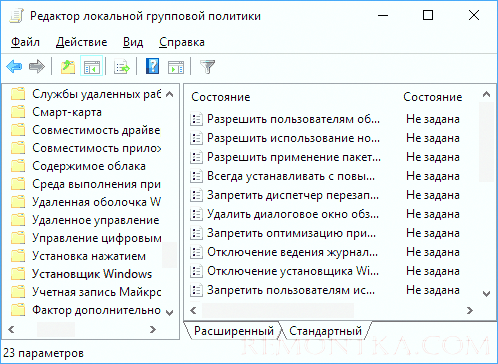
Task: Minimize the policy editor window
Action: (x=383, y=15)
